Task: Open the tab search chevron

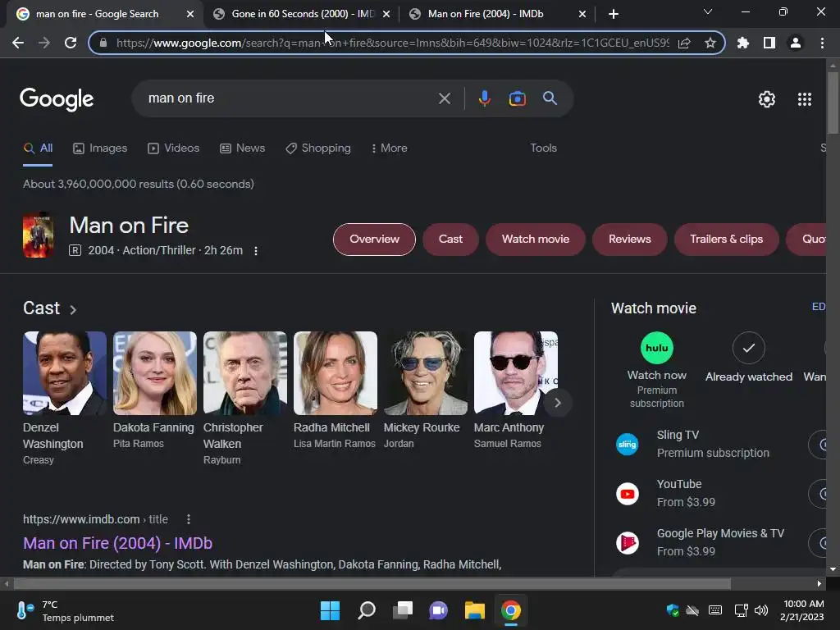Action: coord(708,11)
